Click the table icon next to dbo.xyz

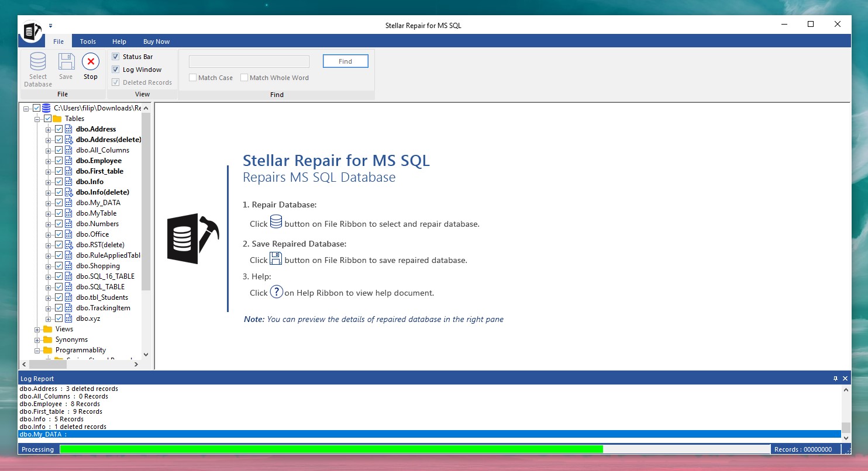(69, 318)
